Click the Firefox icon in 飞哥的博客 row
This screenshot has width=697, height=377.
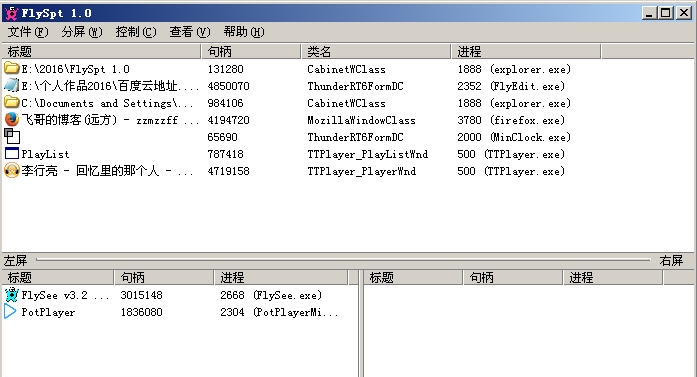pos(12,120)
